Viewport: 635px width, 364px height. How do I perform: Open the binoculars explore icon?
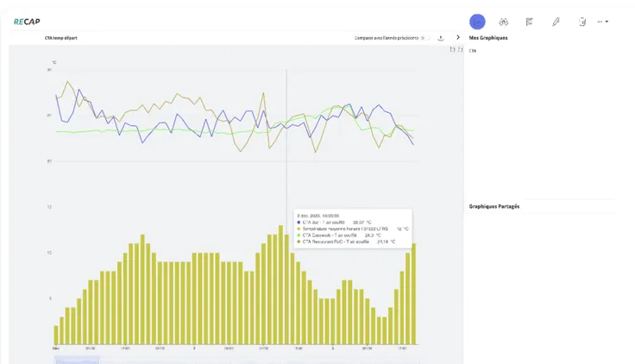click(503, 22)
